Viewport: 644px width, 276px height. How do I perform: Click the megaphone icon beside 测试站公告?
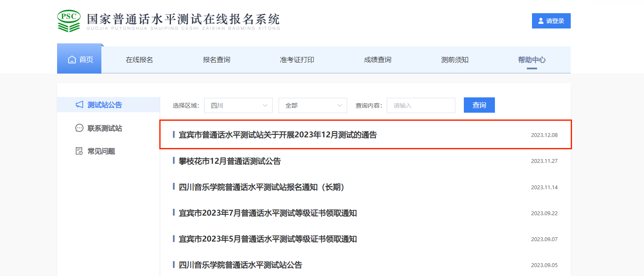coord(79,105)
